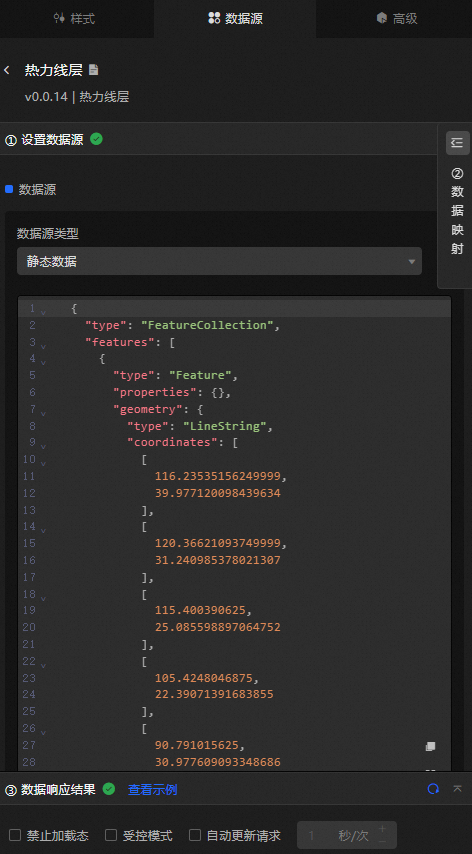Viewport: 472px width, 854px height.
Task: Click the back arrow beside 热力线层
Action: coord(7,70)
